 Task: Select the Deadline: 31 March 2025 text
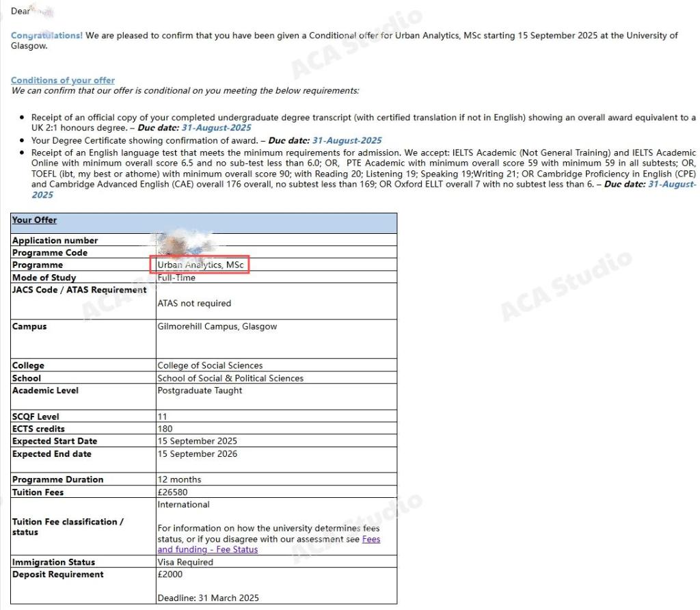(208, 598)
